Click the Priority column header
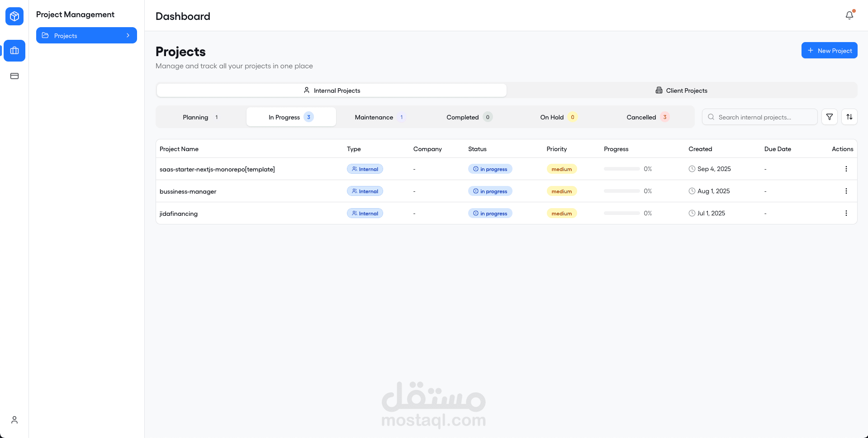868x438 pixels. coord(556,149)
